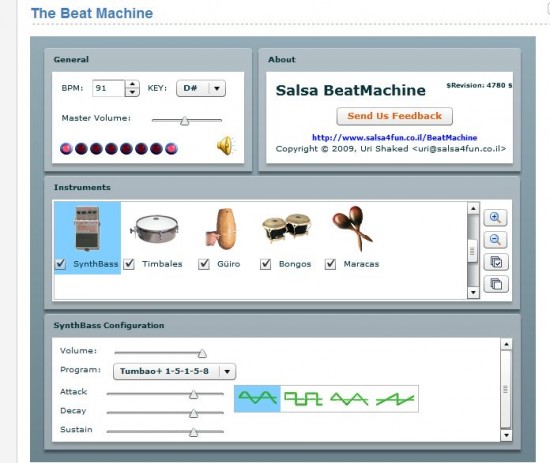Screen dimensions: 550x463
Task: Mute sound with the speaker icon
Action: pyautogui.click(x=225, y=146)
